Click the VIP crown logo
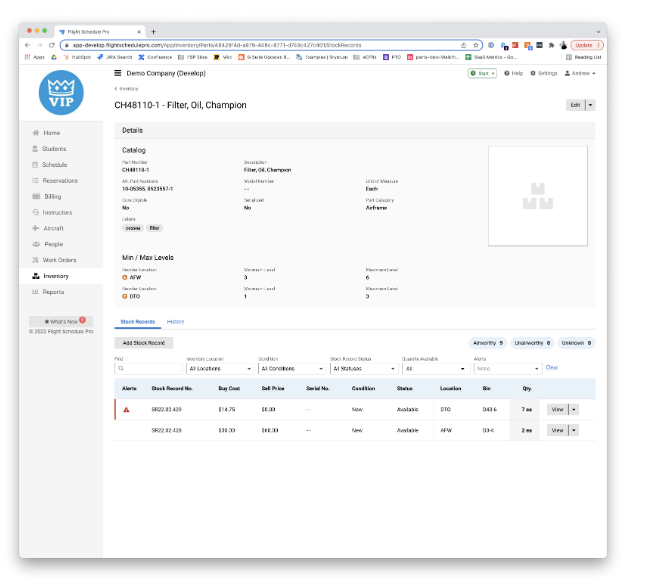Screen dimensions: 657x577 pyautogui.click(x=61, y=93)
